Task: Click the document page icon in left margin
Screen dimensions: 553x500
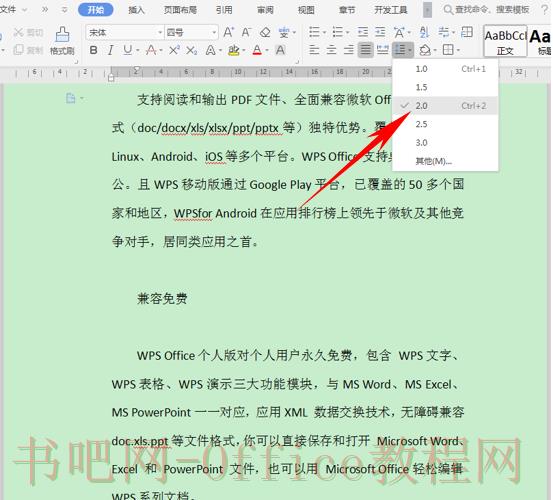Action: tap(71, 98)
